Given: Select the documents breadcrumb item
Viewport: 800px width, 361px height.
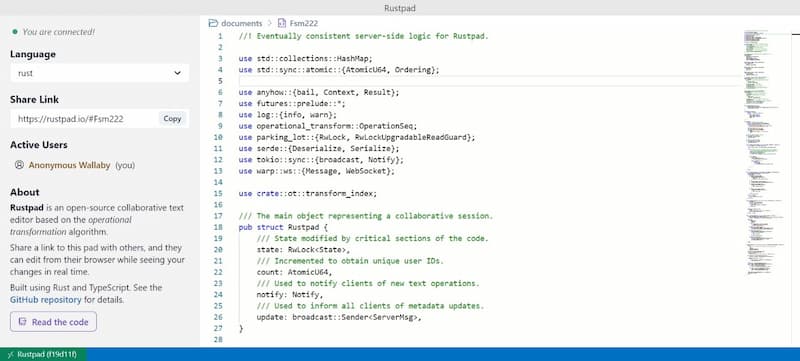Looking at the screenshot, I should point(241,23).
